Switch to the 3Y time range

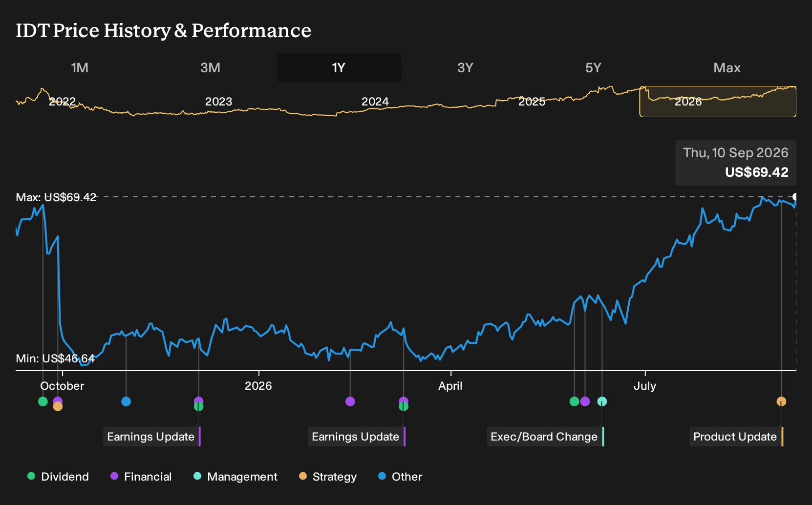[465, 67]
